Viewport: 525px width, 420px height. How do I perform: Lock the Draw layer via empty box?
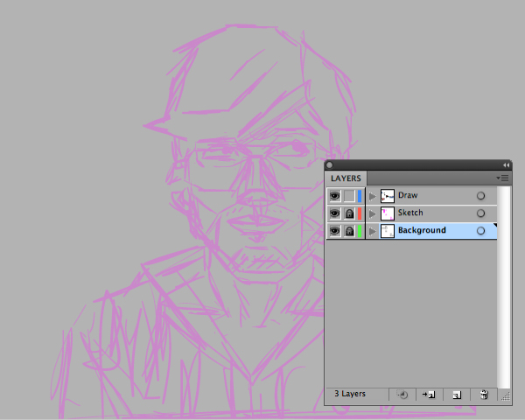coord(348,196)
